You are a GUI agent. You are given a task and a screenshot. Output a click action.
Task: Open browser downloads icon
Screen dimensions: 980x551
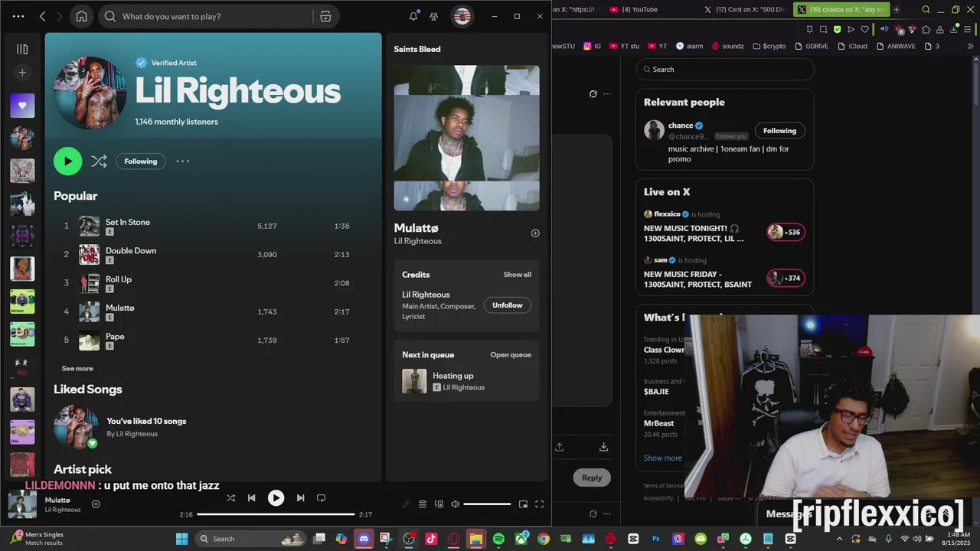(955, 29)
